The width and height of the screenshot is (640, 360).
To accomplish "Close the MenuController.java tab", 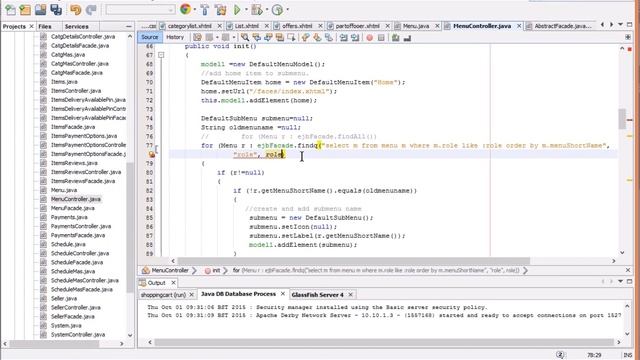I will 519,26.
